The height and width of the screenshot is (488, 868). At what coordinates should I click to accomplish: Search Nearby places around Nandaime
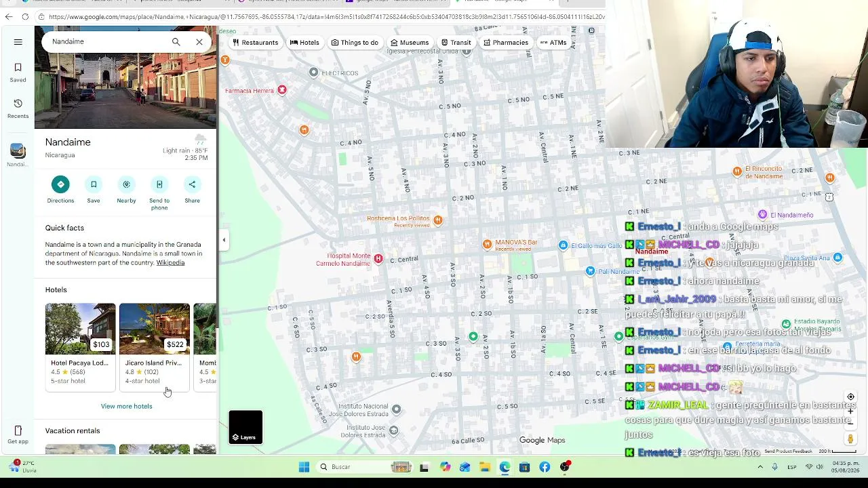click(126, 190)
